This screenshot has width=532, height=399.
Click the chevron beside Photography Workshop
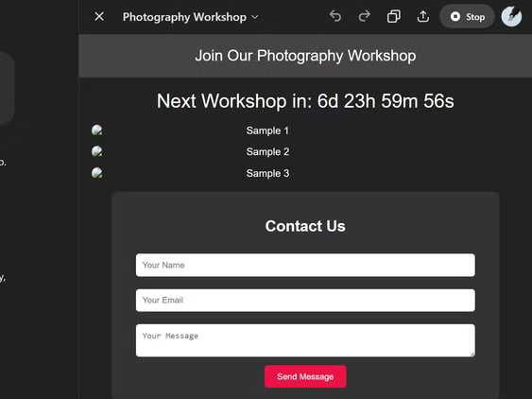tap(255, 17)
